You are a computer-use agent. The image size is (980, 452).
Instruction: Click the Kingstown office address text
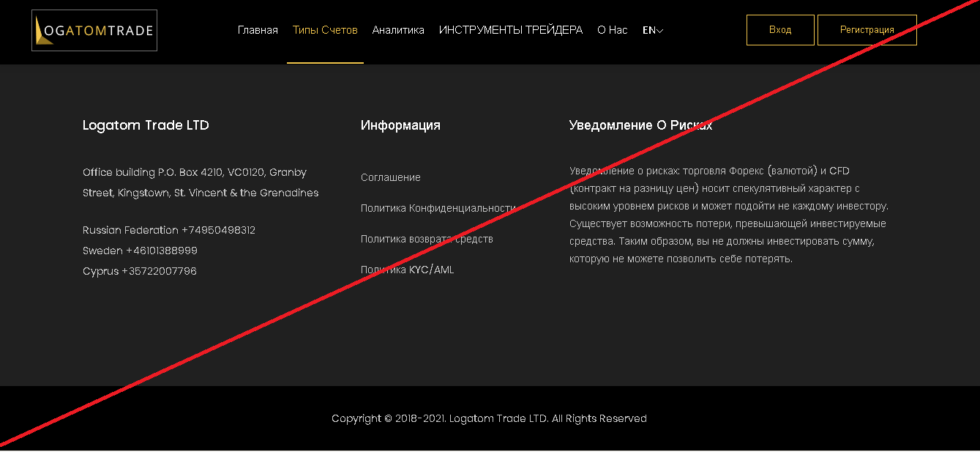click(200, 182)
